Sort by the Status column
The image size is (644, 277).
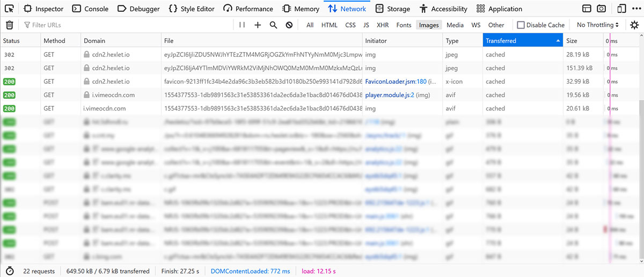point(20,41)
